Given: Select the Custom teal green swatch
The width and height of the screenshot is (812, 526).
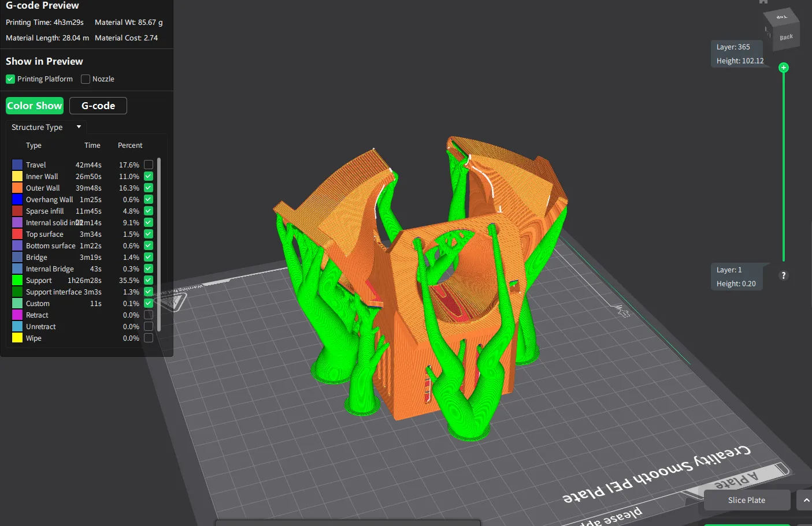Looking at the screenshot, I should [x=17, y=303].
